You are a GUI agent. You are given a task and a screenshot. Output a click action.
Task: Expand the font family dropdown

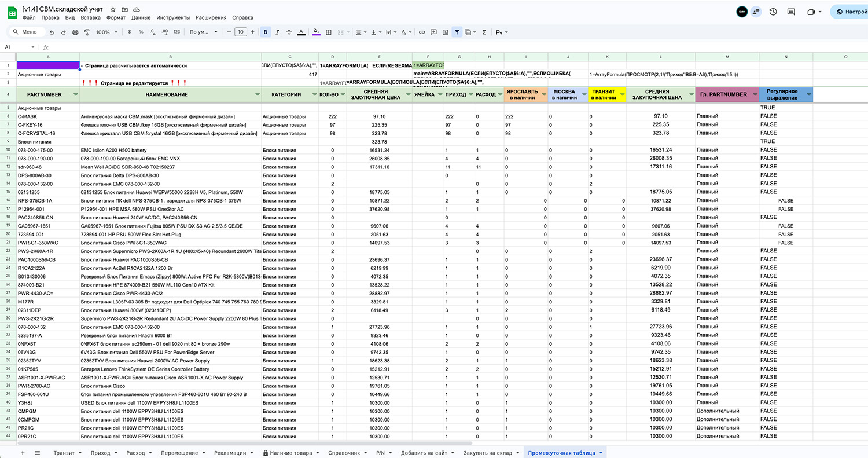click(x=204, y=32)
